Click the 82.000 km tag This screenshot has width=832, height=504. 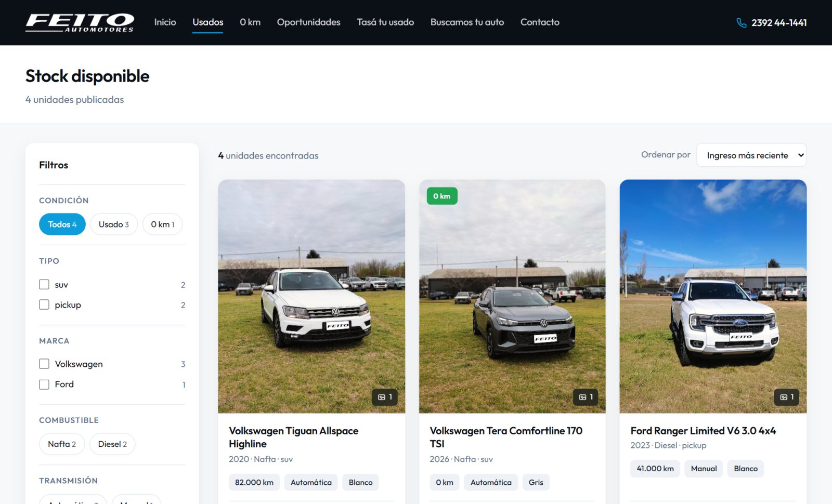[x=254, y=483]
